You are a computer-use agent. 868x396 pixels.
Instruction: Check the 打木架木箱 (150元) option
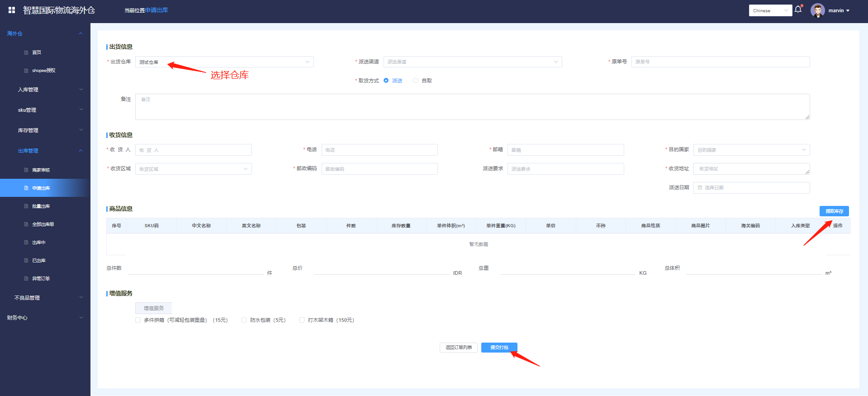(302, 320)
